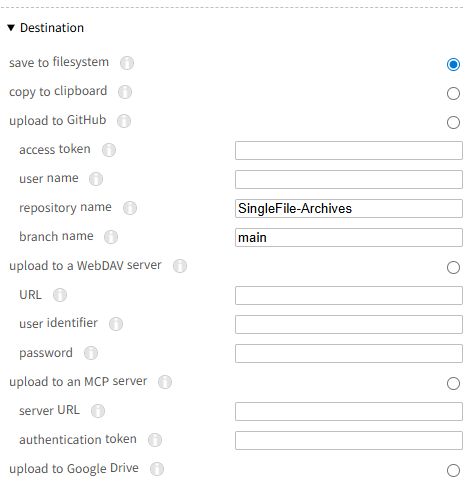471x482 pixels.
Task: Click the 'authentication token' label
Action: click(x=78, y=439)
